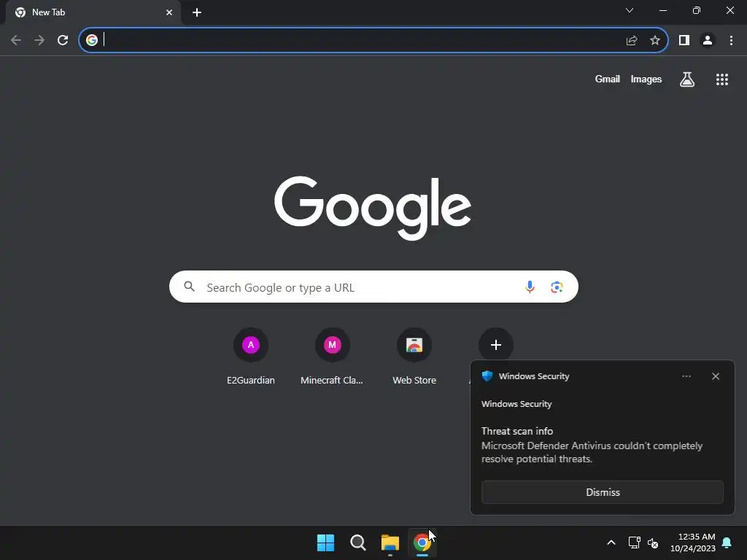Click the Google icon in address bar
Image resolution: width=747 pixels, height=560 pixels.
92,41
